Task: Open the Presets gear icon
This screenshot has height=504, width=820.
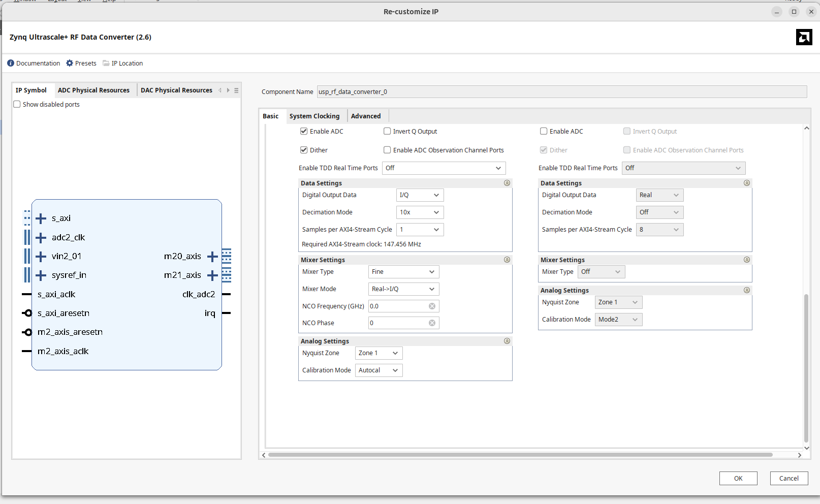Action: pyautogui.click(x=70, y=64)
